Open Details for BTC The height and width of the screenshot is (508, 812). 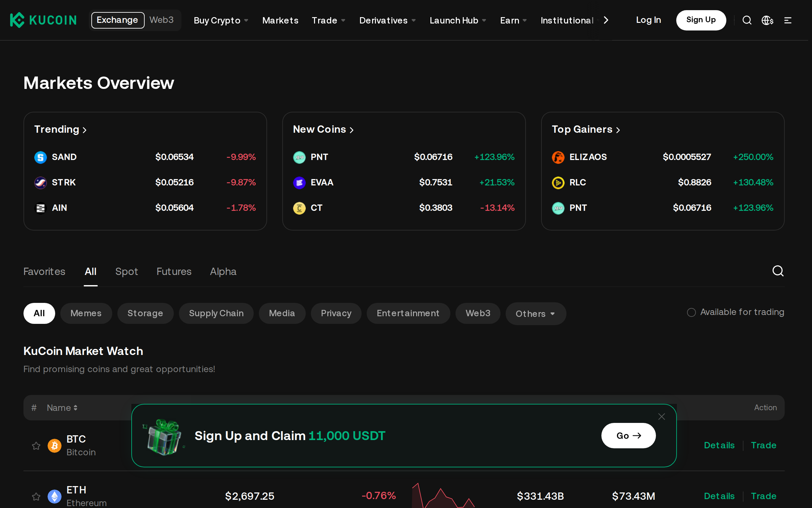coord(719,445)
